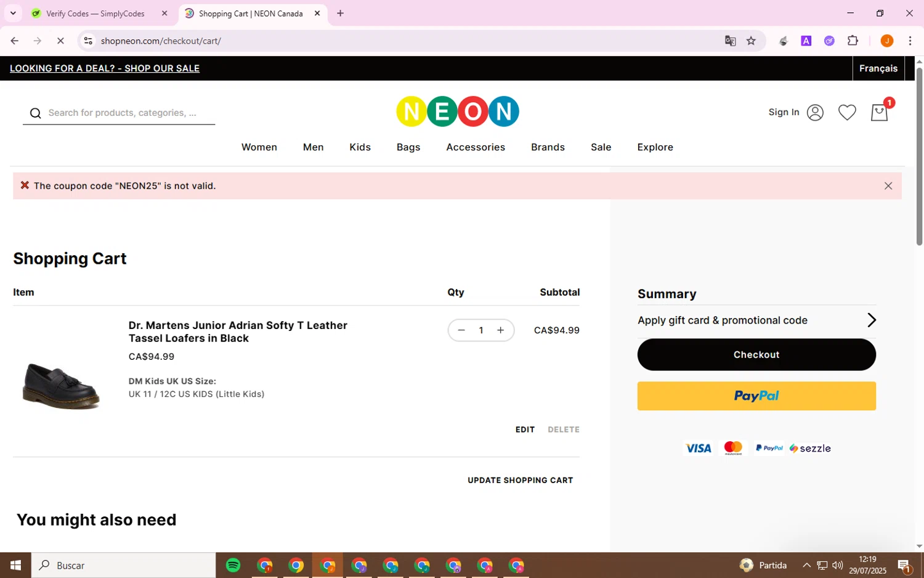Open the notification center icon

click(x=904, y=565)
